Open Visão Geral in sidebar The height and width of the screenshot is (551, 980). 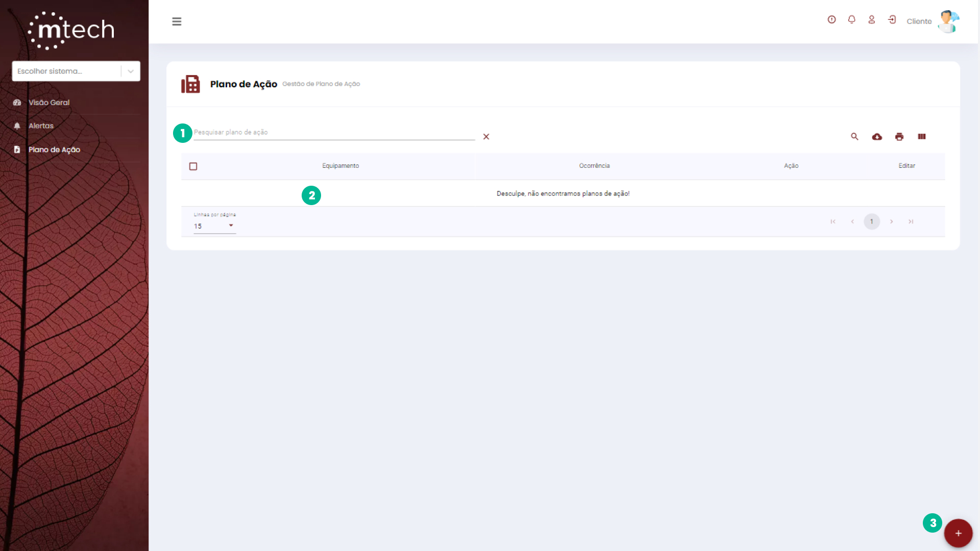tap(49, 103)
